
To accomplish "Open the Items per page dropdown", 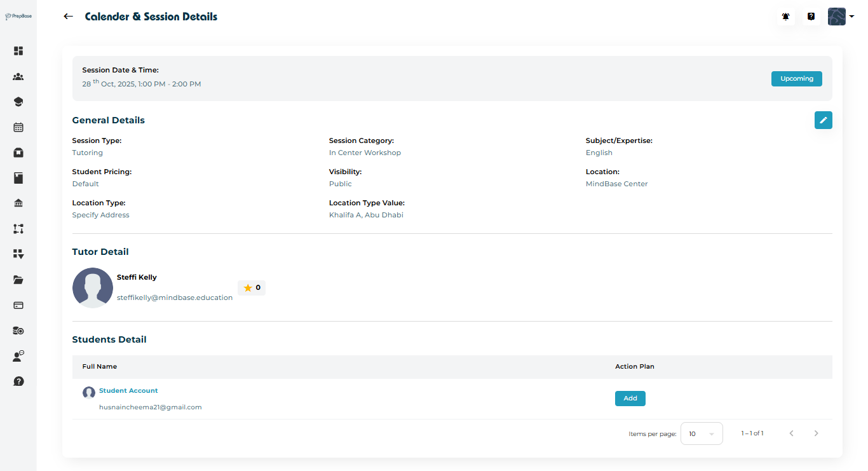I will (x=701, y=433).
